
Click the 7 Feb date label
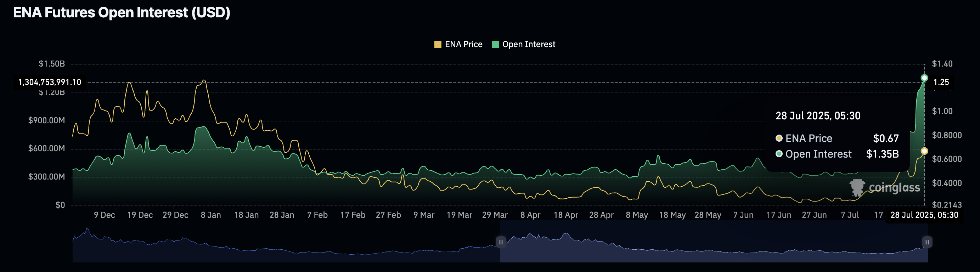[x=317, y=215]
